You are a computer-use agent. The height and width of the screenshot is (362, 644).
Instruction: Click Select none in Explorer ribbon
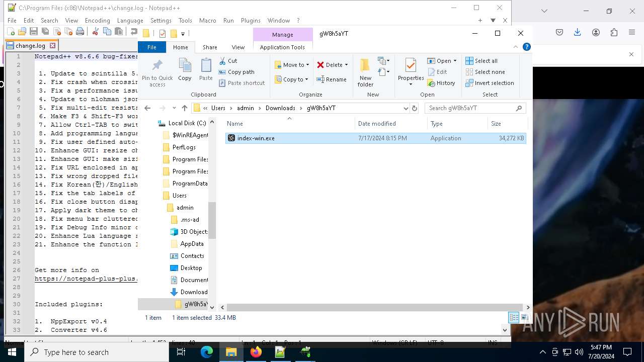coord(485,72)
